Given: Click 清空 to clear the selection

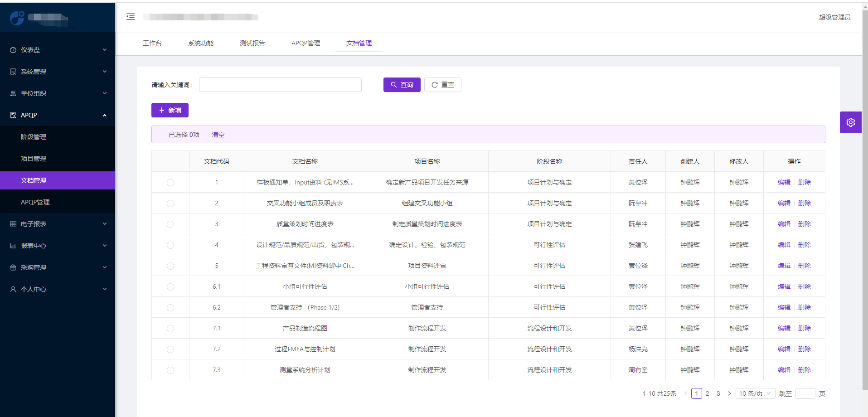Looking at the screenshot, I should coord(218,134).
